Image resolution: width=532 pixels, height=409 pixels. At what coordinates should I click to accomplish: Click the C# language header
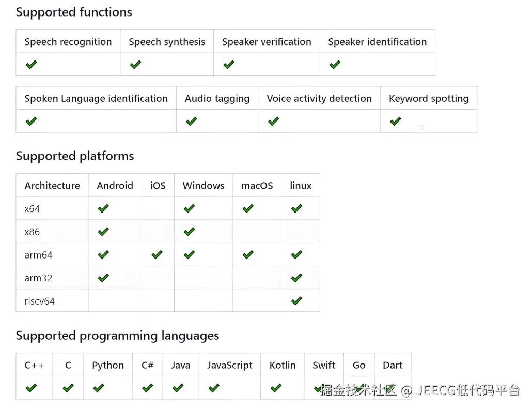coord(148,365)
